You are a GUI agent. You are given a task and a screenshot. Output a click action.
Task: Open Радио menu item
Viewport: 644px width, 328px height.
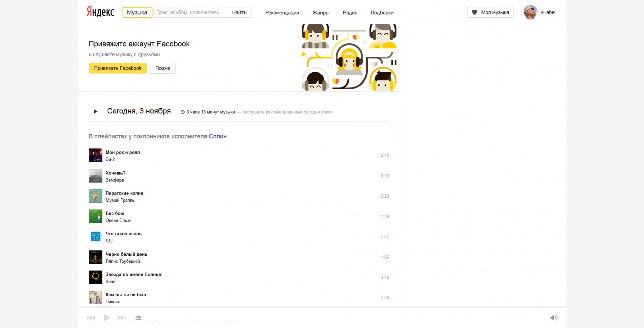tap(350, 13)
